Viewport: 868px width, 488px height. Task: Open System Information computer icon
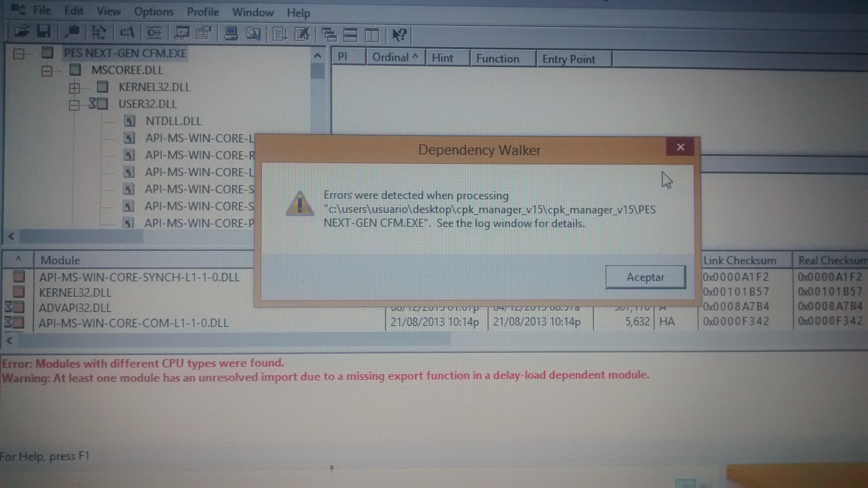[x=231, y=34]
